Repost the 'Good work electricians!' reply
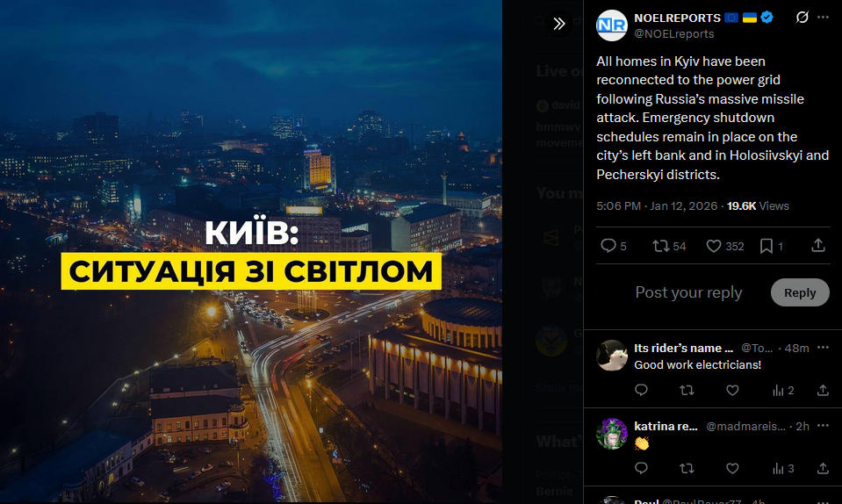 click(x=687, y=390)
